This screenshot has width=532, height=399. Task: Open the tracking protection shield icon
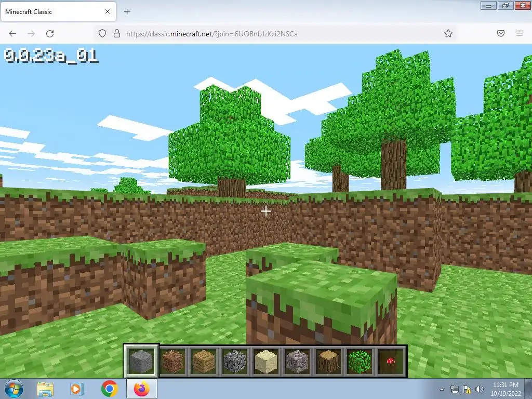pos(102,33)
